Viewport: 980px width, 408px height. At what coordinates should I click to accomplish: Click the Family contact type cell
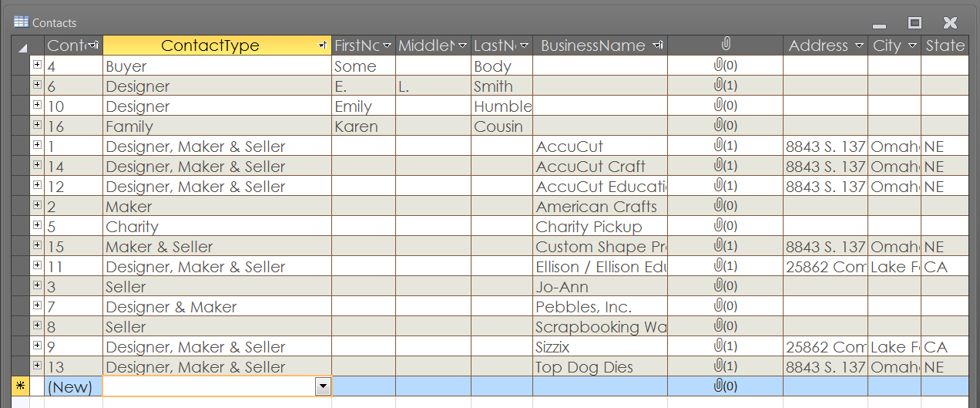pyautogui.click(x=217, y=126)
